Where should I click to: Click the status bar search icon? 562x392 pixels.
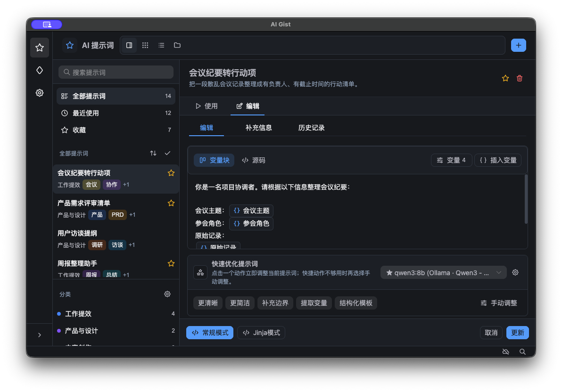click(x=522, y=352)
